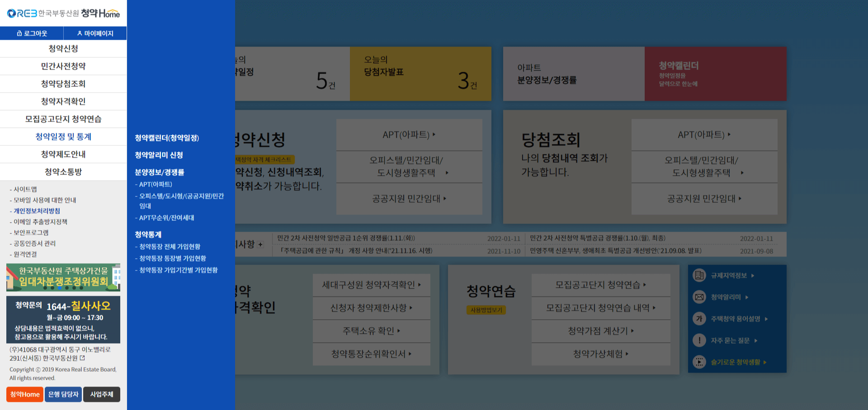The width and height of the screenshot is (868, 410).
Task: Open the 청약신청 menu
Action: (63, 48)
